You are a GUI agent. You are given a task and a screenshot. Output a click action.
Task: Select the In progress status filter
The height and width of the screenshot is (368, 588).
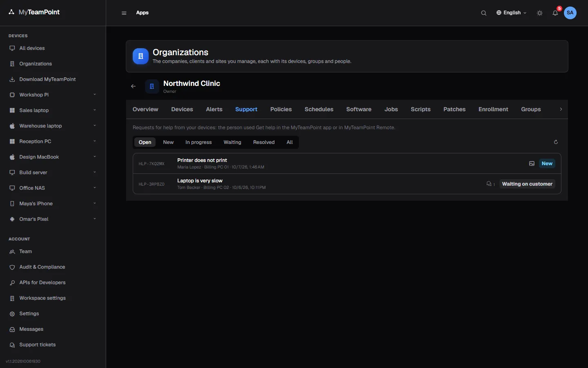tap(198, 142)
